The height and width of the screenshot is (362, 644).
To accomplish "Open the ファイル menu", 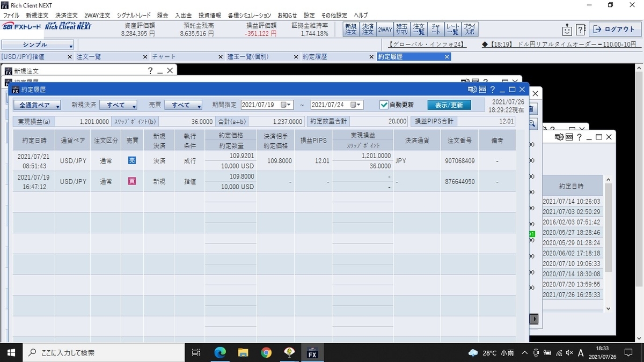I will [x=11, y=16].
